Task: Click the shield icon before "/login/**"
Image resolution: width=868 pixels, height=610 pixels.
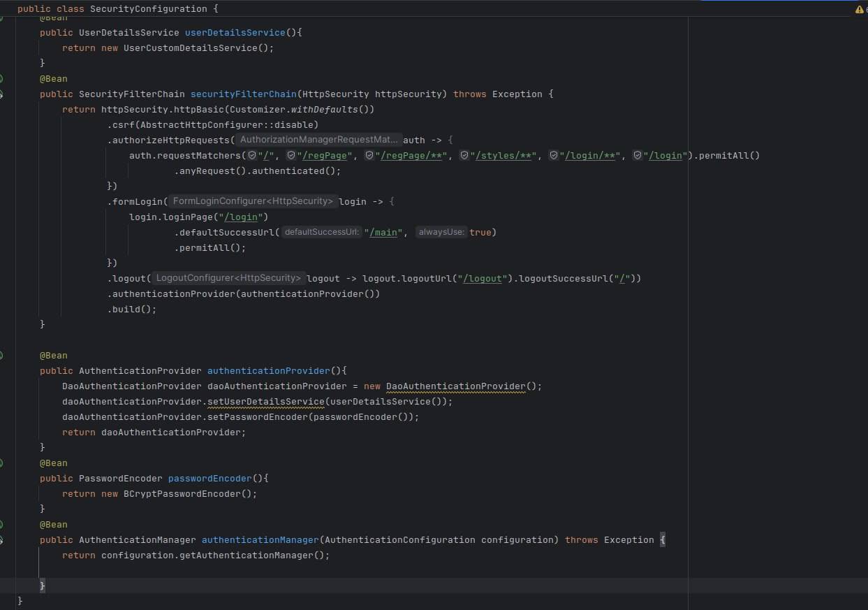Action: click(x=554, y=156)
